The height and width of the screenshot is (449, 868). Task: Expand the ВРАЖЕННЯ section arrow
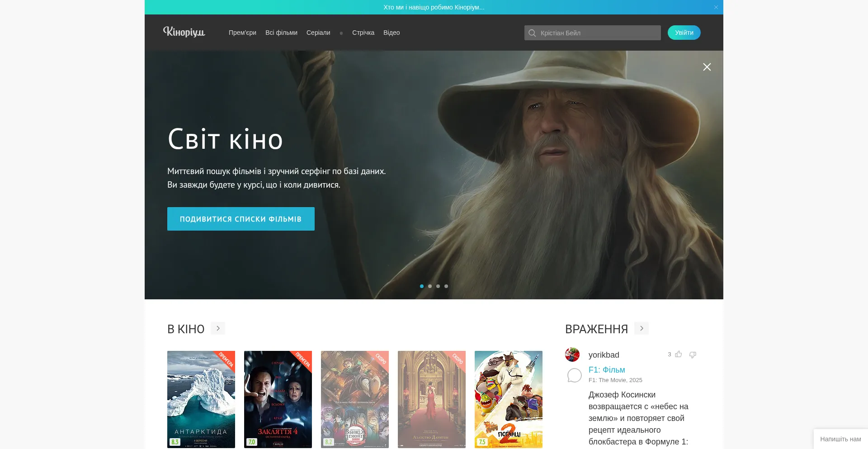pos(642,328)
